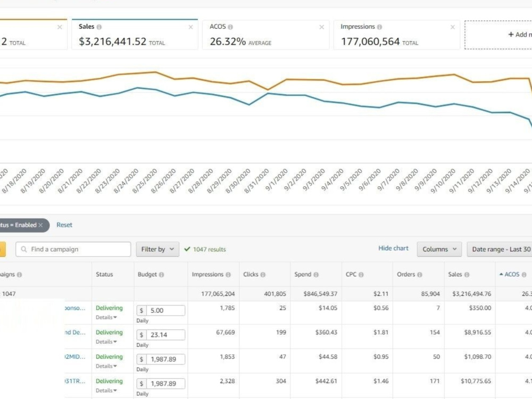The height and width of the screenshot is (399, 532).
Task: Click the 67,669 impressions cell
Action: pos(225,332)
